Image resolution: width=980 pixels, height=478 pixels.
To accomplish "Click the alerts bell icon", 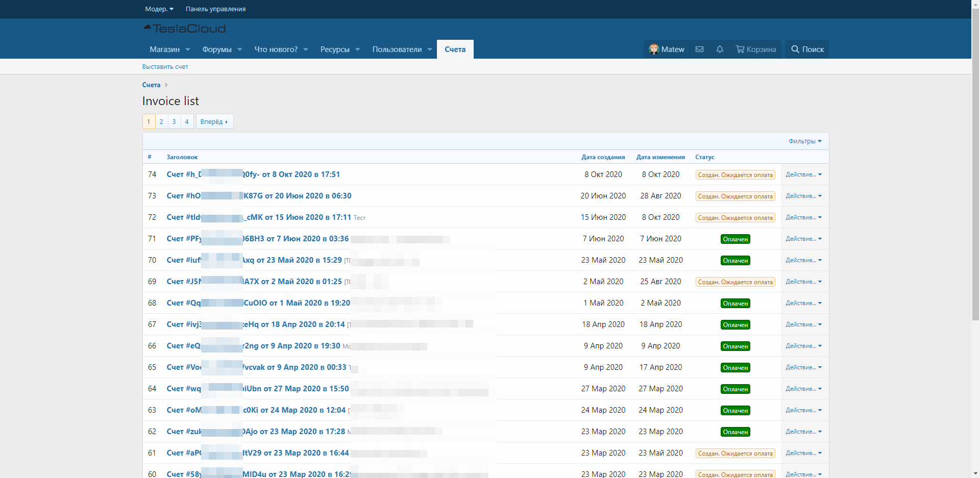I will coord(720,49).
